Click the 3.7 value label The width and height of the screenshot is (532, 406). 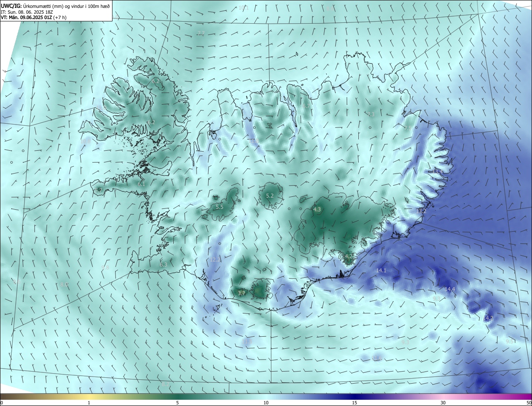tap(241, 293)
